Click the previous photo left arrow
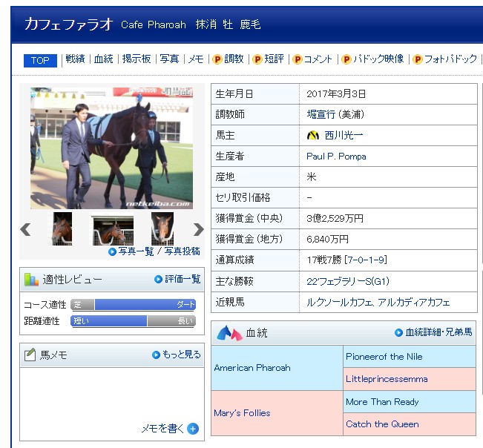483x448 pixels. point(25,229)
